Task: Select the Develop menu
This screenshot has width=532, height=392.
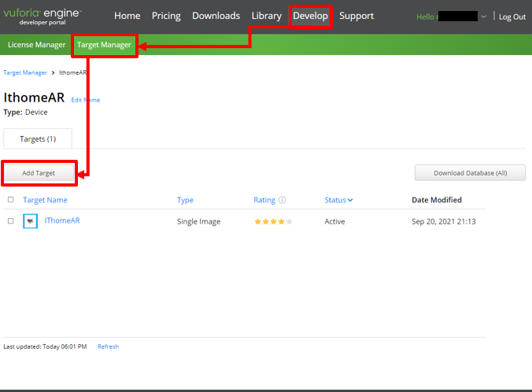Action: tap(310, 16)
